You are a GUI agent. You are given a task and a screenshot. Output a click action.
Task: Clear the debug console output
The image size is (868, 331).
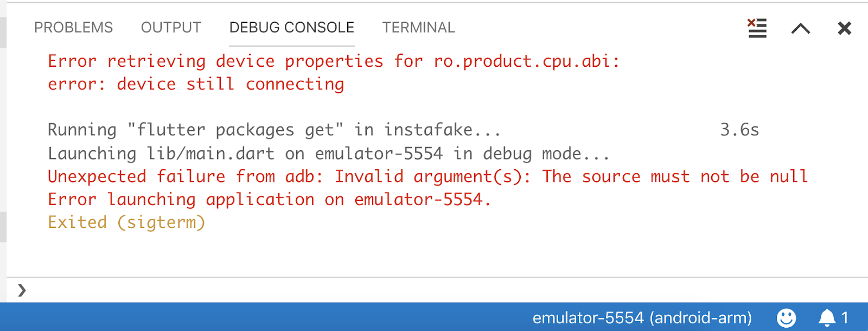click(x=757, y=28)
